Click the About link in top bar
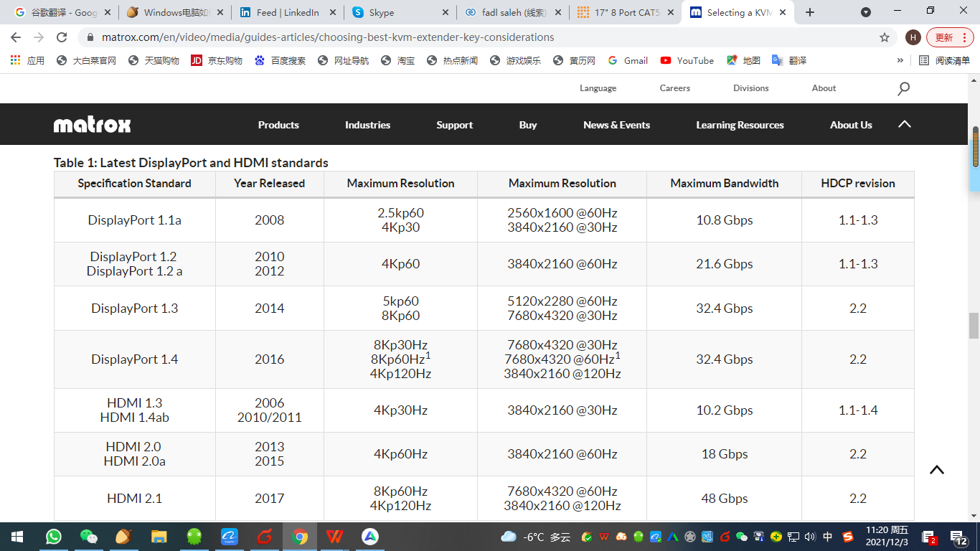 (x=824, y=88)
